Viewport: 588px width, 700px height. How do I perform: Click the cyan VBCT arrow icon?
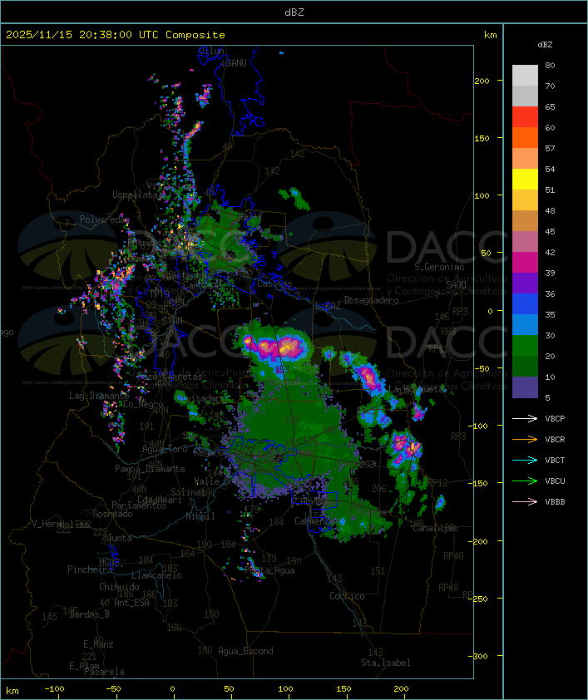[x=525, y=460]
